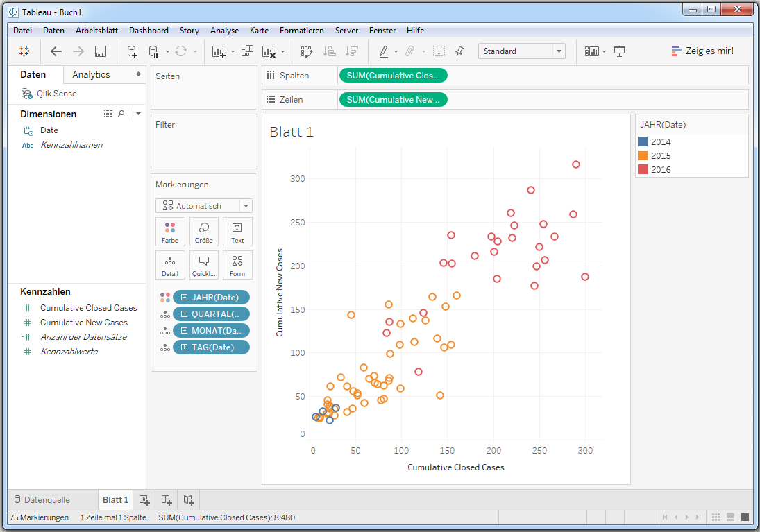Click show sheet sorter icon in status bar
This screenshot has width=760, height=532.
pyautogui.click(x=716, y=517)
